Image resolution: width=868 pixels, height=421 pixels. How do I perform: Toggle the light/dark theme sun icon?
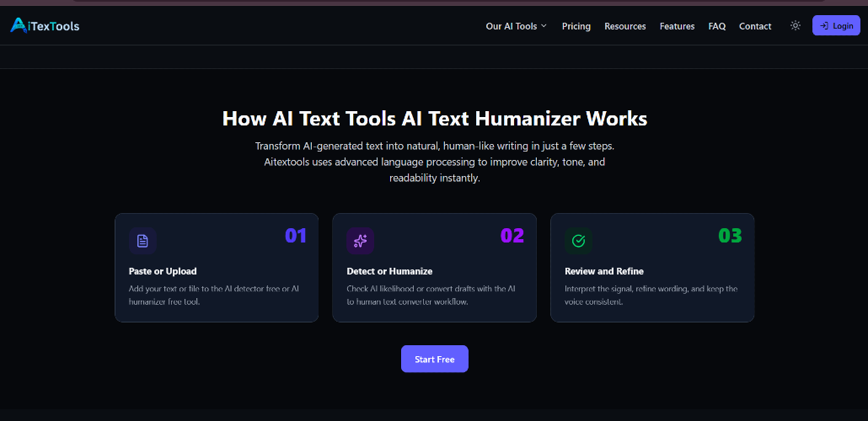(796, 25)
